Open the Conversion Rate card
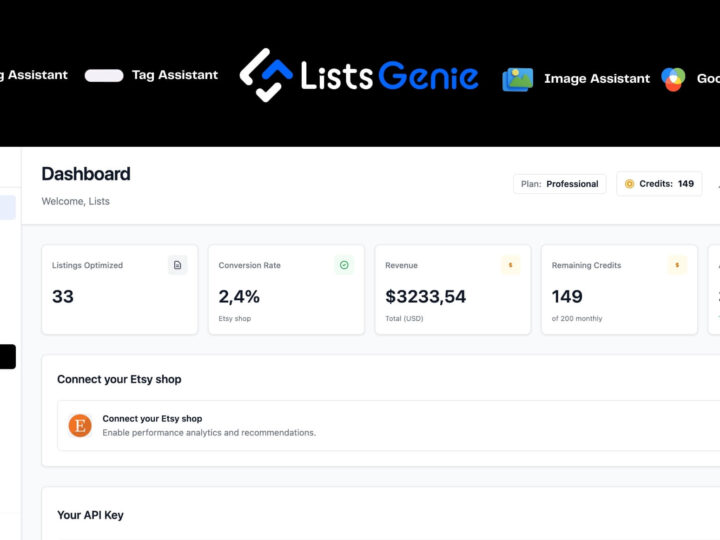This screenshot has width=720, height=540. (286, 290)
